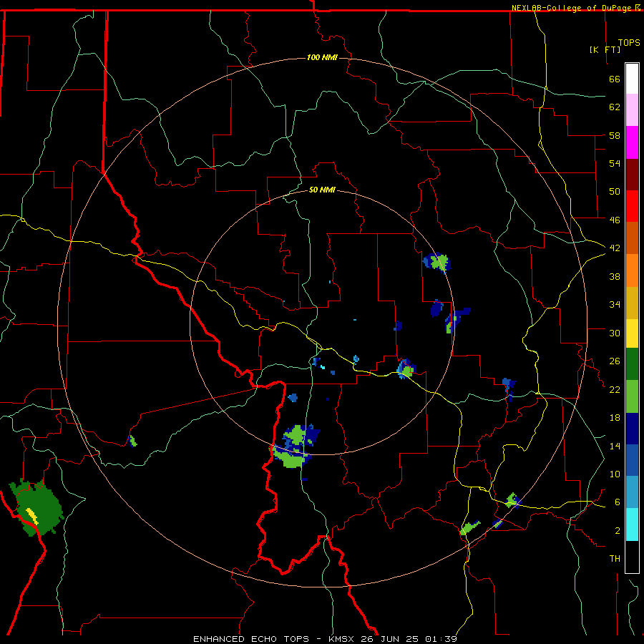Click the 22 legend value
Screen dimensions: 644x644
(615, 389)
